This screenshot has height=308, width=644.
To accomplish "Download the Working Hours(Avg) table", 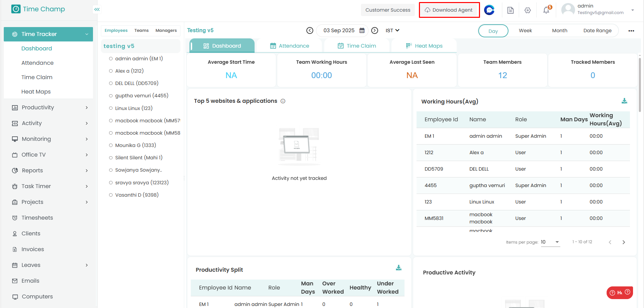I will [624, 101].
